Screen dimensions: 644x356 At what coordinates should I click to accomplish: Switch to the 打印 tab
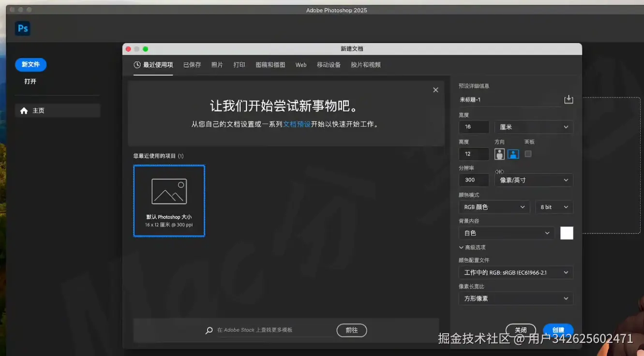click(x=240, y=65)
